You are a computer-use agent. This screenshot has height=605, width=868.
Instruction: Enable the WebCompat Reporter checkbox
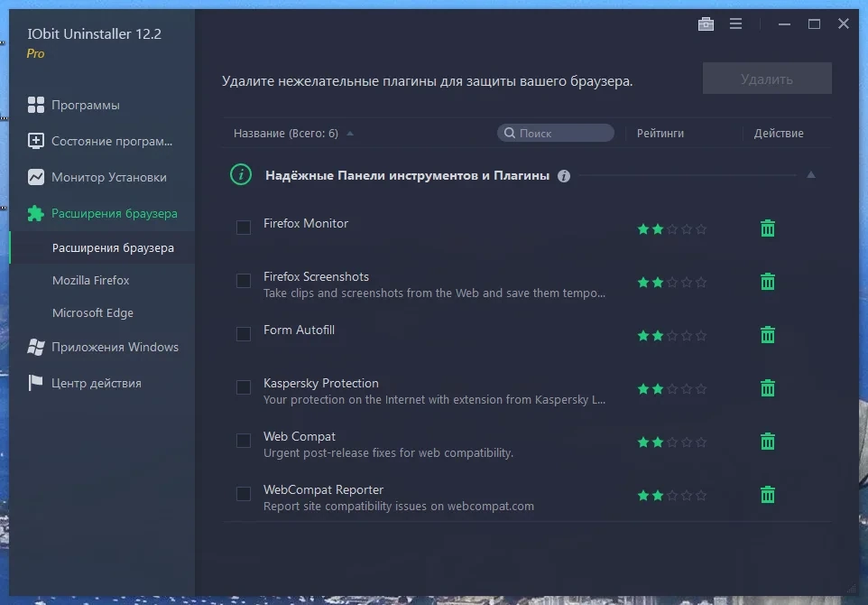244,494
